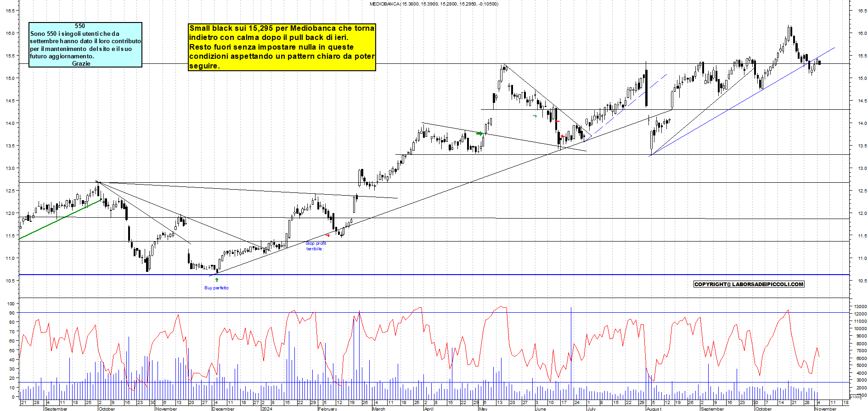This screenshot has width=868, height=411.
Task: Click the red arrow beside 'Stop profit' label
Action: [327, 236]
